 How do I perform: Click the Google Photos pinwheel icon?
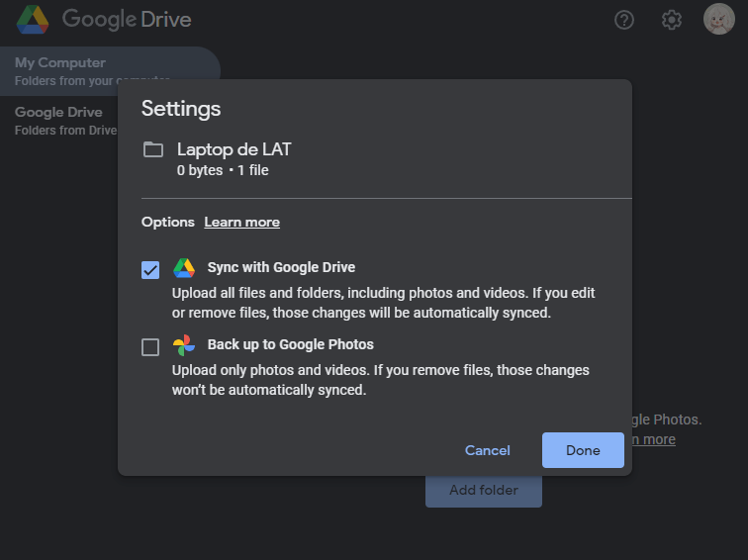pos(184,345)
